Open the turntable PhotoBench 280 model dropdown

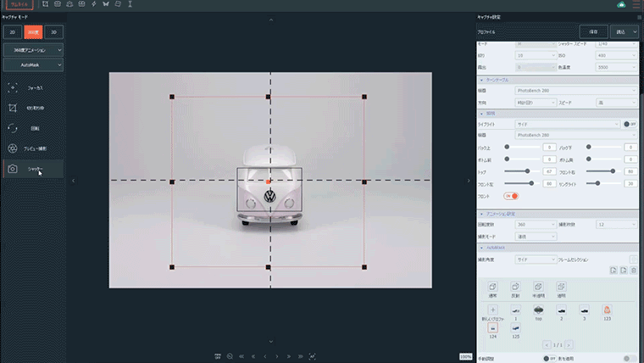(576, 91)
